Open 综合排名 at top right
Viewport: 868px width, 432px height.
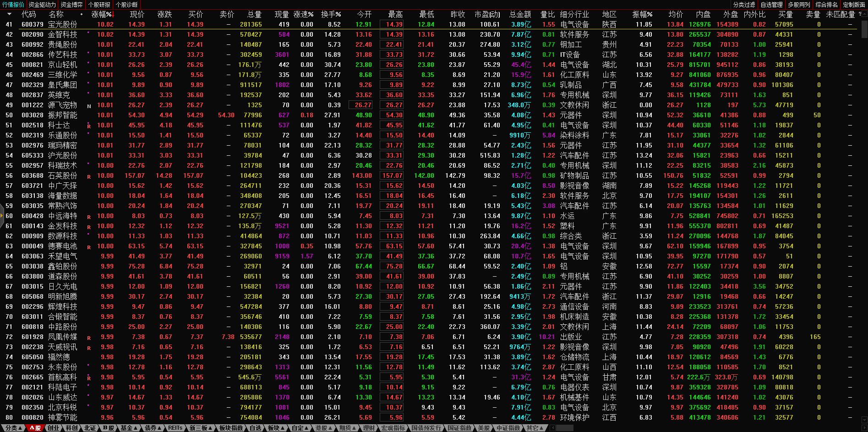826,5
